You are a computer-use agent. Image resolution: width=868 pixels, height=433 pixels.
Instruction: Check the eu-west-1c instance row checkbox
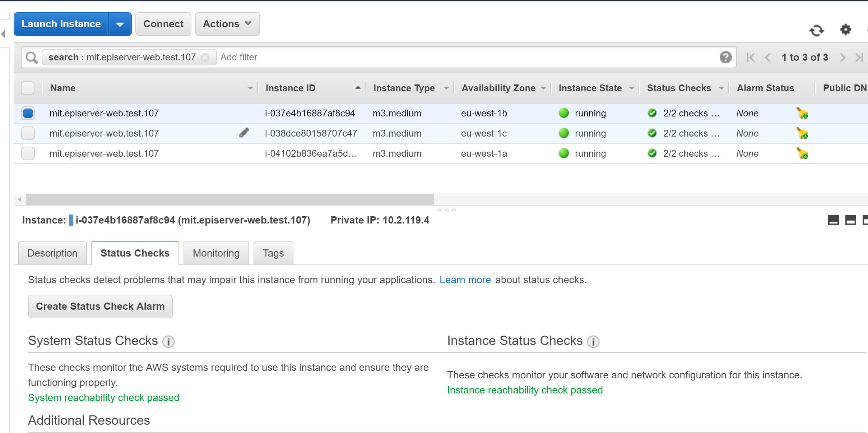point(28,133)
